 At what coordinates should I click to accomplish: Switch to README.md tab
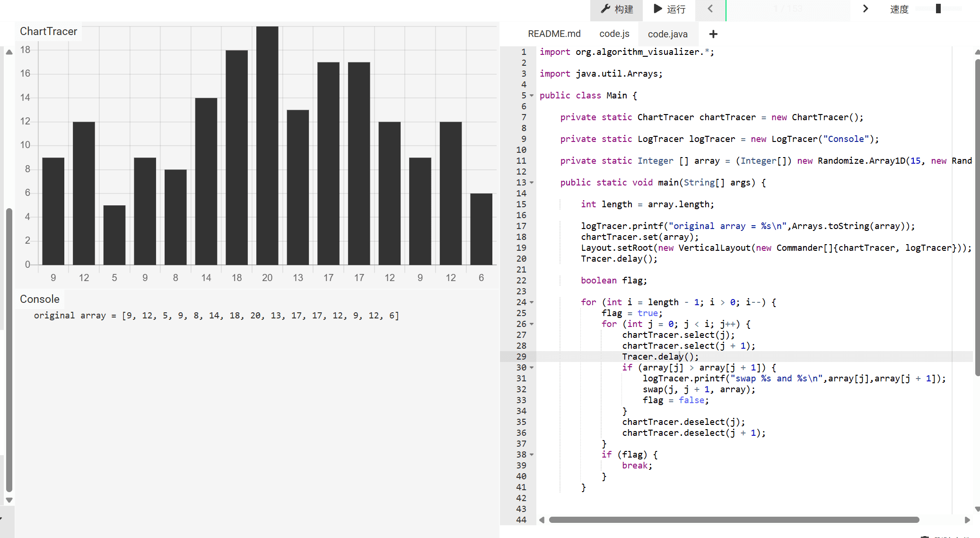(554, 34)
